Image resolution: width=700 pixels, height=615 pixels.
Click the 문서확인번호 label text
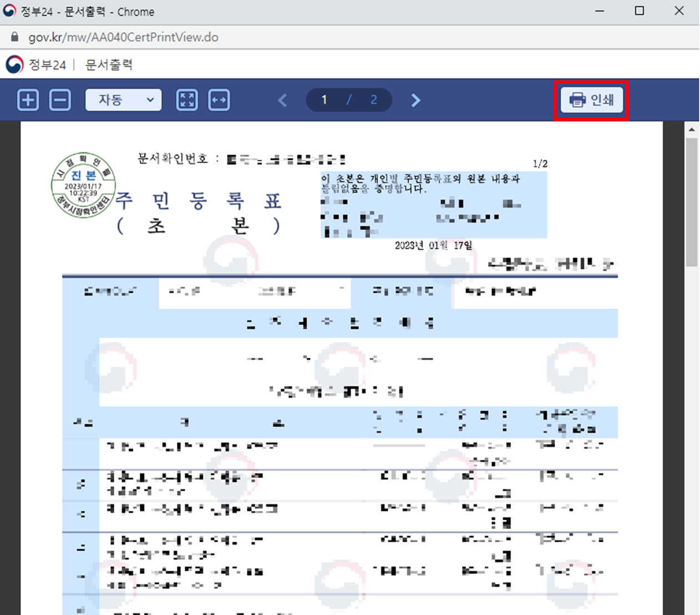click(173, 159)
